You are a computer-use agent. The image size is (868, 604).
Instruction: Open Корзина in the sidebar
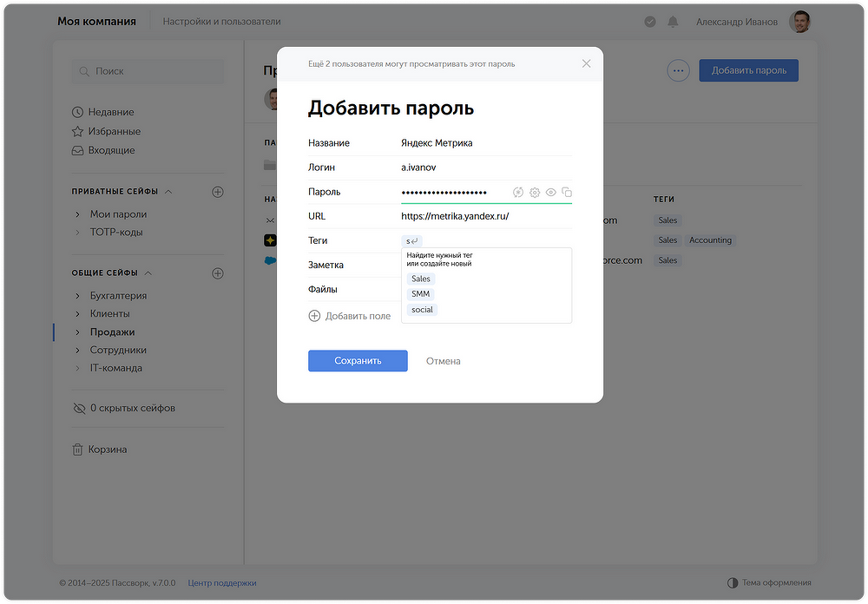click(x=108, y=450)
